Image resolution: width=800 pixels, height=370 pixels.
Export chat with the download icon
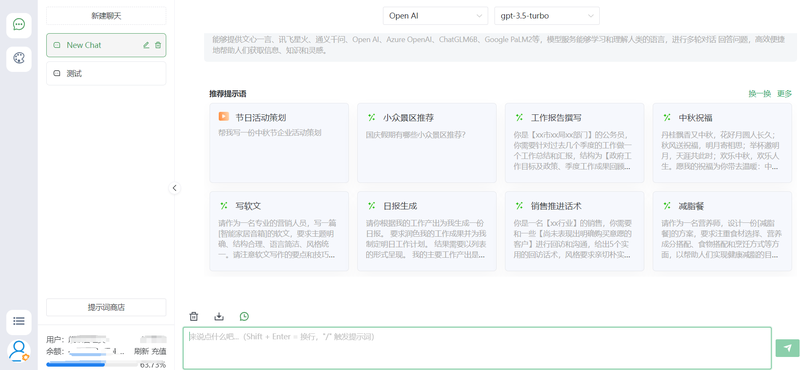pyautogui.click(x=219, y=316)
